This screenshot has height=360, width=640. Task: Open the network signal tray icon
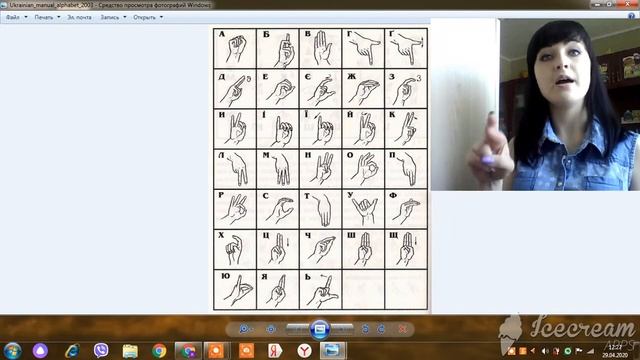tap(590, 351)
